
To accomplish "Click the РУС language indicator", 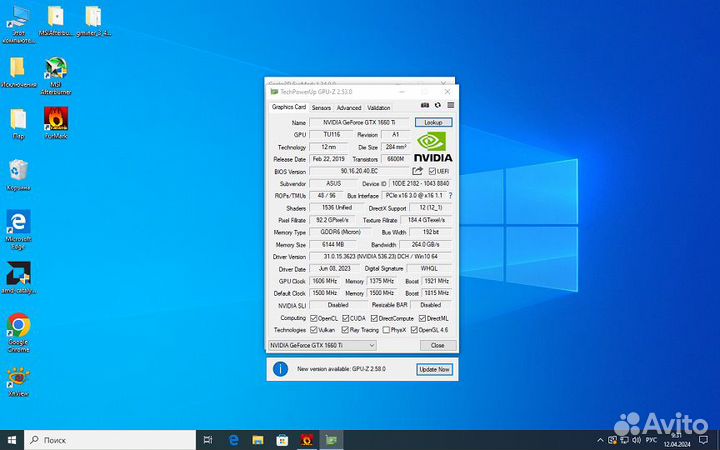I will click(x=651, y=440).
